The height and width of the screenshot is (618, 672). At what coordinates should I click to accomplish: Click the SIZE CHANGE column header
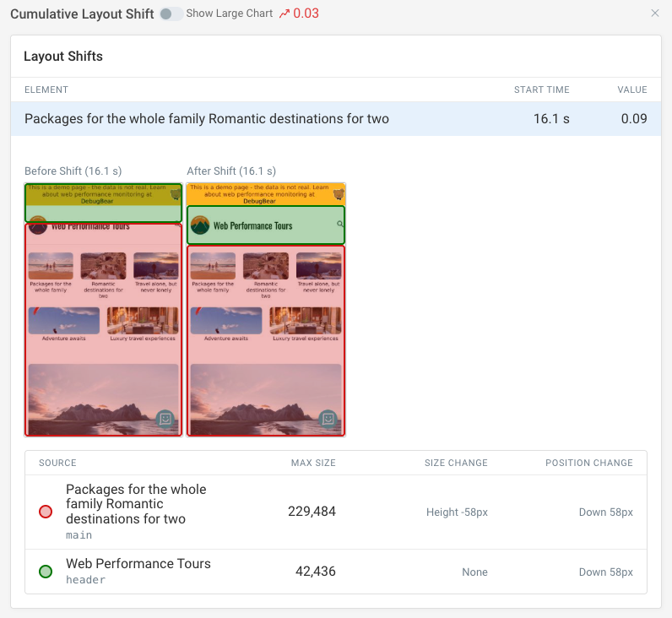pos(456,463)
